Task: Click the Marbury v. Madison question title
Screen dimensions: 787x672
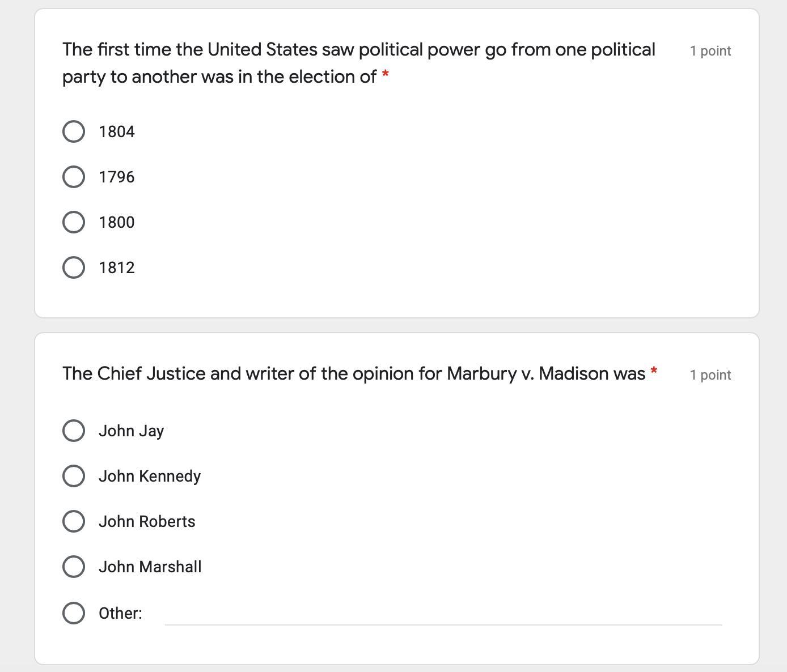Action: [354, 374]
